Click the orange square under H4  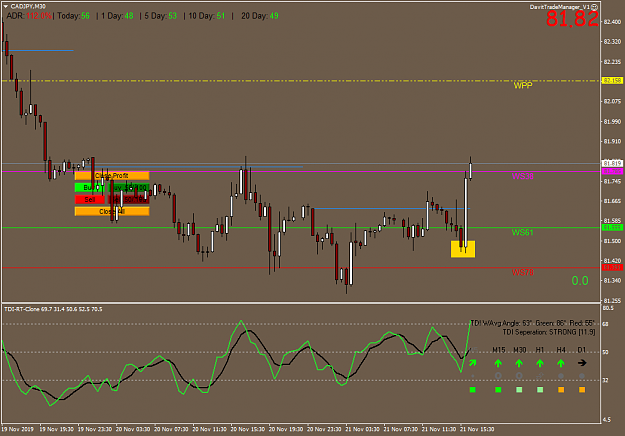click(561, 390)
